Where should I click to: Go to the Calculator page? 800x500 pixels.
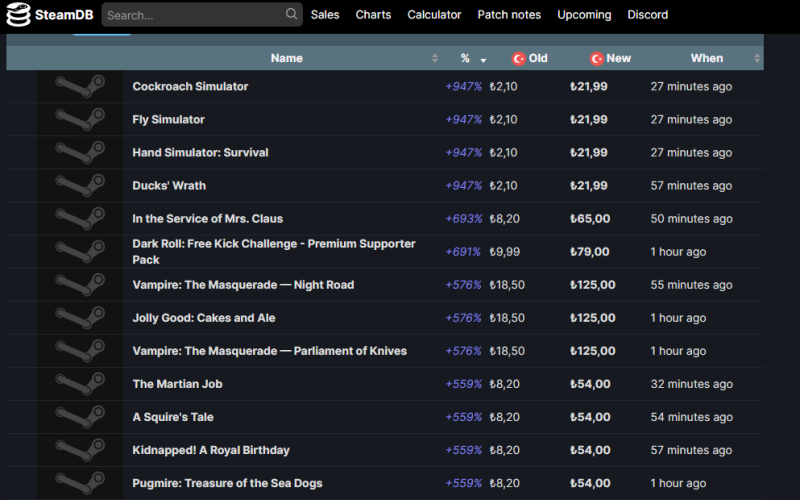pos(434,15)
